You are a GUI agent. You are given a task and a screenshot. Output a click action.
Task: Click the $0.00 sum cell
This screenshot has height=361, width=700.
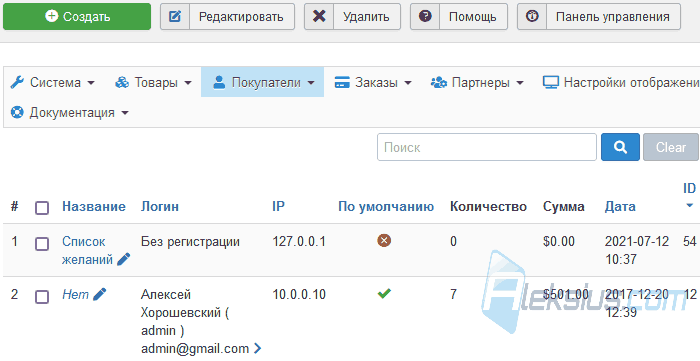(x=559, y=241)
